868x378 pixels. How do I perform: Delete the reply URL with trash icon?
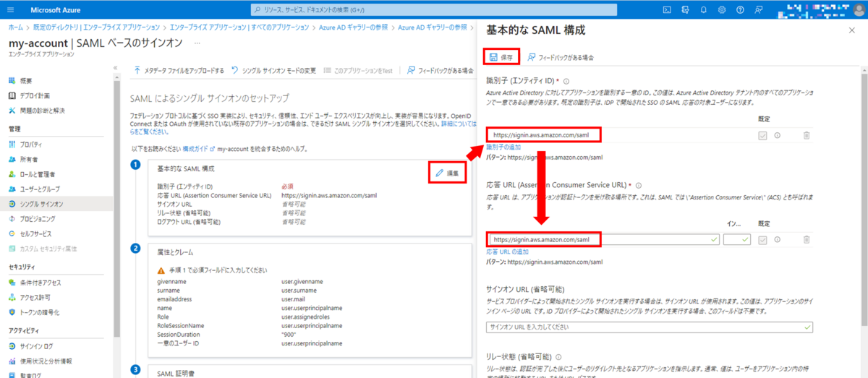pos(806,239)
